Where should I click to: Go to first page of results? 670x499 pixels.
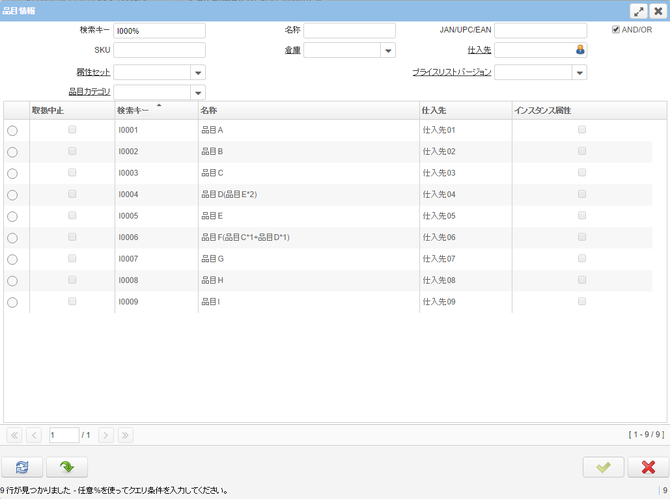[x=14, y=435]
